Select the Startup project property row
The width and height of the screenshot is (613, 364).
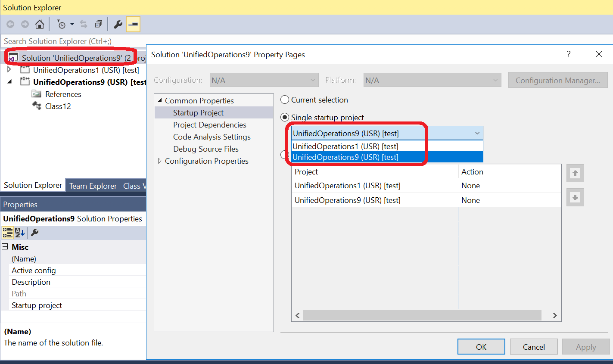[78, 305]
